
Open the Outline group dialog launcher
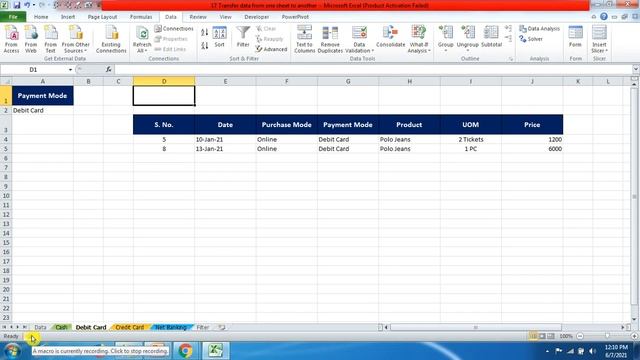pos(511,59)
